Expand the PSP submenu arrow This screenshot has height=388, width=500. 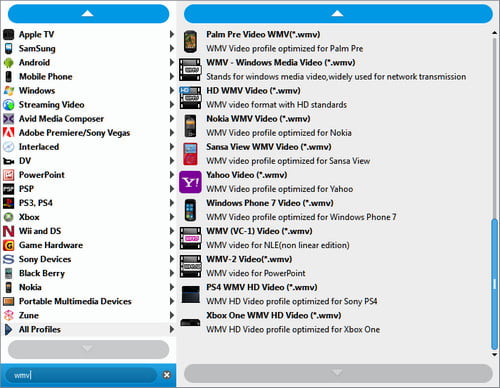pyautogui.click(x=172, y=189)
